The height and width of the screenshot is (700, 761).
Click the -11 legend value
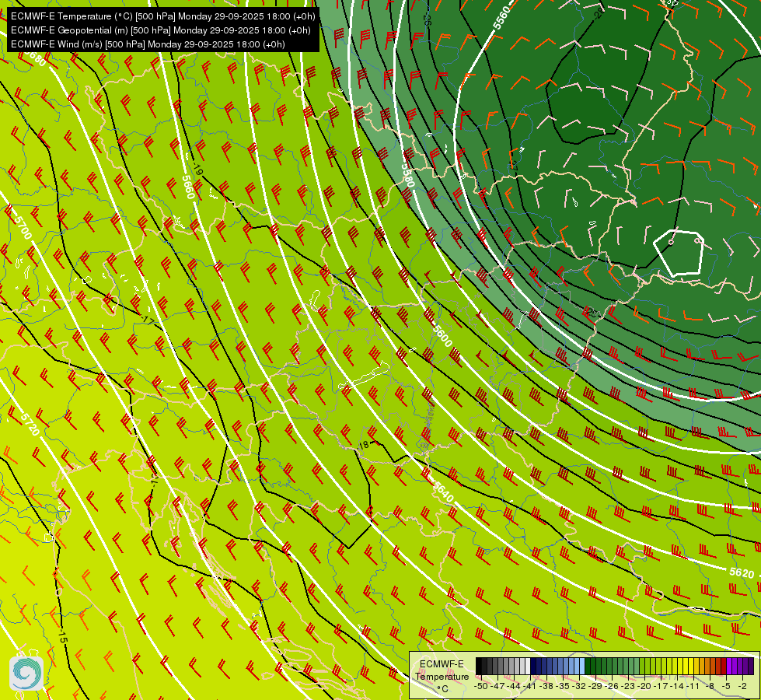(693, 686)
